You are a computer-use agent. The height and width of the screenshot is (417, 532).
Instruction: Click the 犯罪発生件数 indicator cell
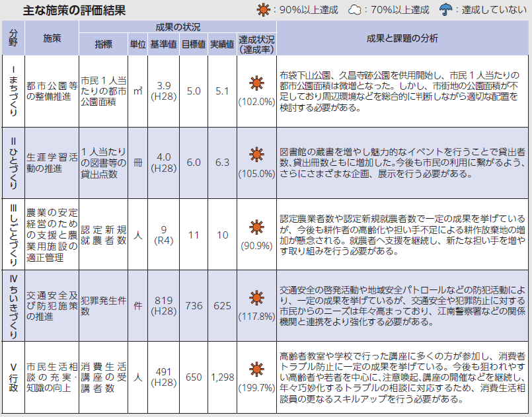click(104, 305)
